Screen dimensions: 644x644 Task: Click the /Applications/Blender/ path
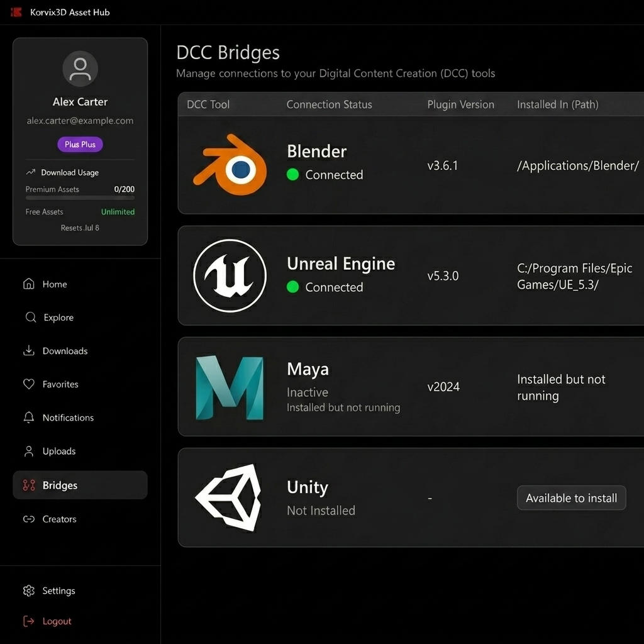[x=578, y=165]
